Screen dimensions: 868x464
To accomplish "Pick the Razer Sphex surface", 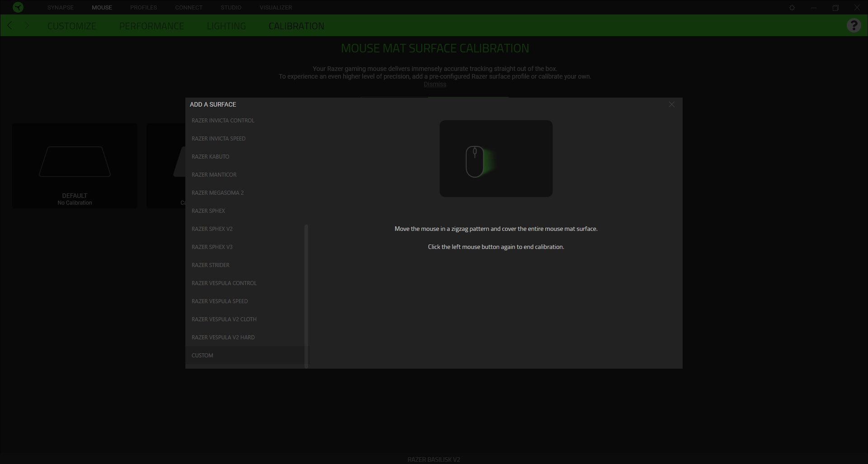I will pyautogui.click(x=247, y=211).
